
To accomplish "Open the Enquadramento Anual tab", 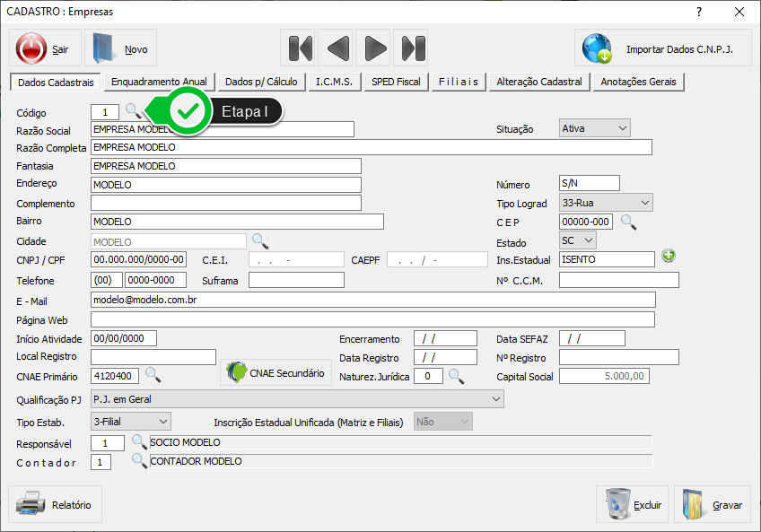I will 159,82.
